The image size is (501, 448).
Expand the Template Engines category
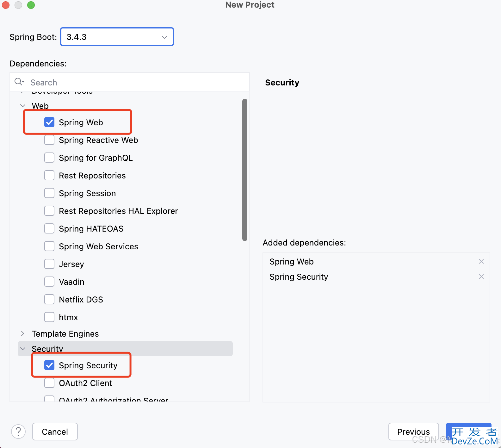23,333
